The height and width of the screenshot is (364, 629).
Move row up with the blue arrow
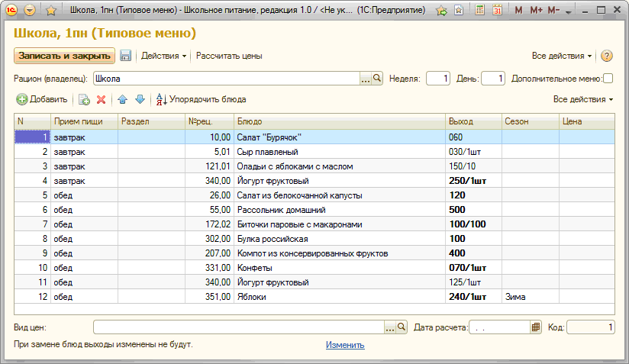pyautogui.click(x=122, y=99)
